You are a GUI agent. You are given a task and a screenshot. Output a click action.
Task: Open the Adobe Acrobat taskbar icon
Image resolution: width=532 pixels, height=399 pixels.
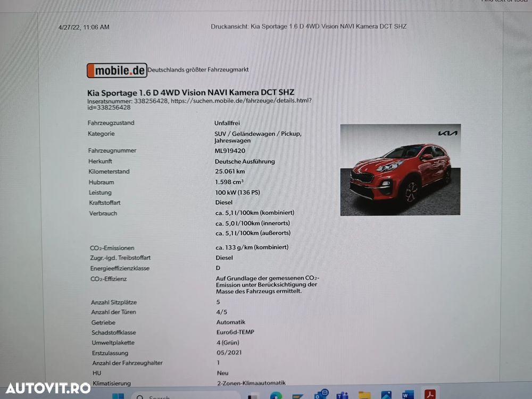pyautogui.click(x=430, y=394)
